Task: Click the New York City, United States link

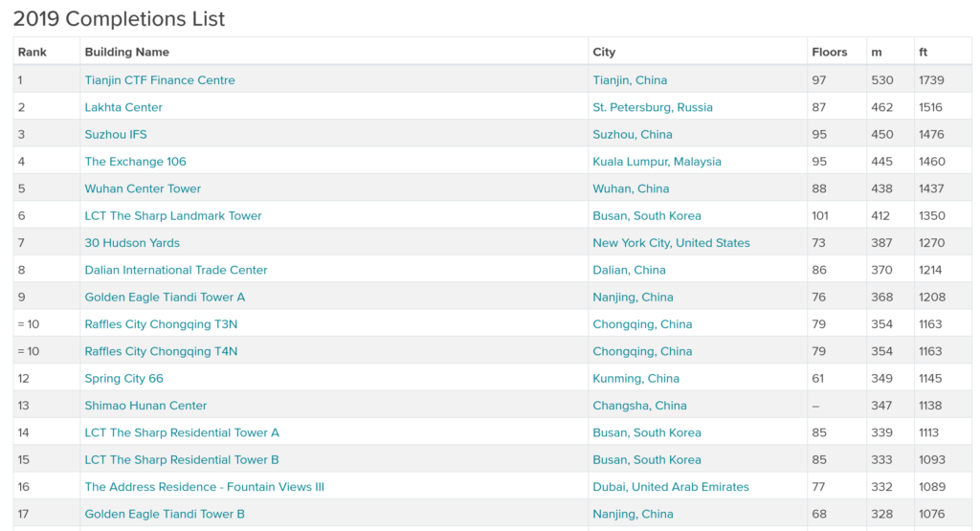Action: coord(671,243)
